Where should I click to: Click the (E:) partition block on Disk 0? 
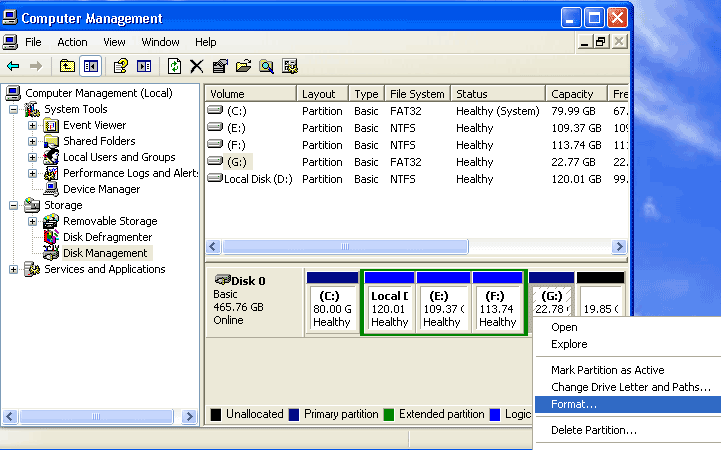[x=443, y=302]
